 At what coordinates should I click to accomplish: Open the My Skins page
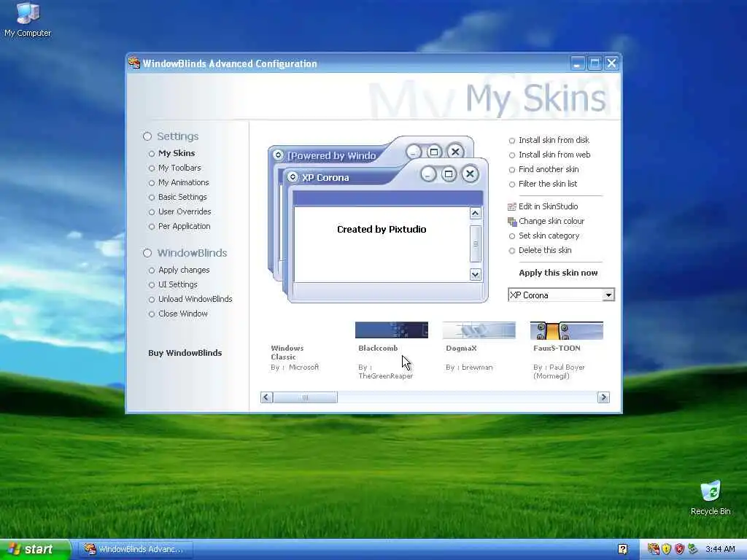177,153
